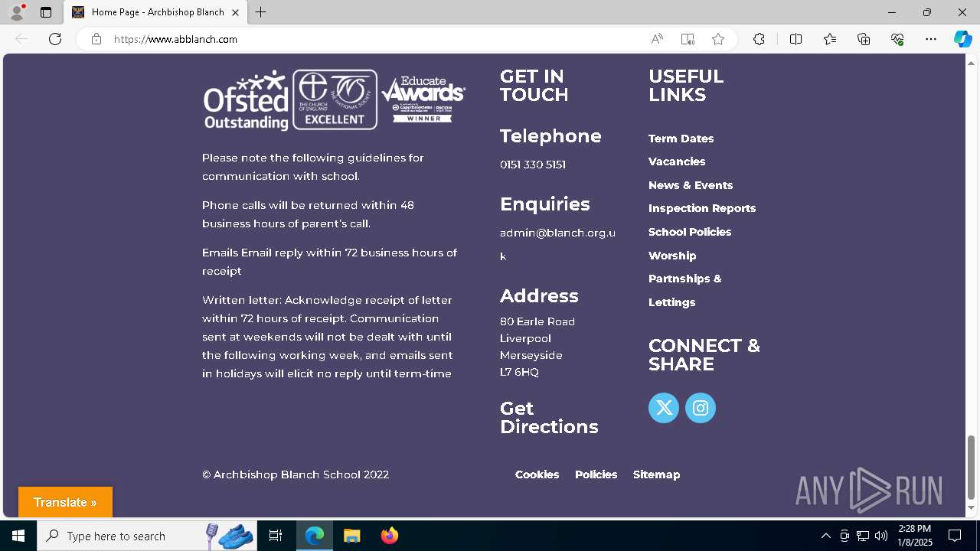Open the Term Dates link
980x551 pixels.
(681, 139)
